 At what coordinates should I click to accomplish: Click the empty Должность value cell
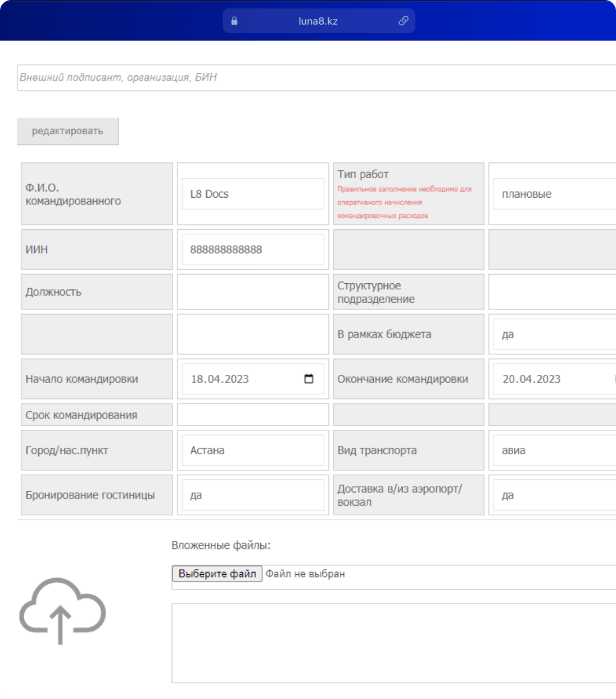tap(253, 292)
